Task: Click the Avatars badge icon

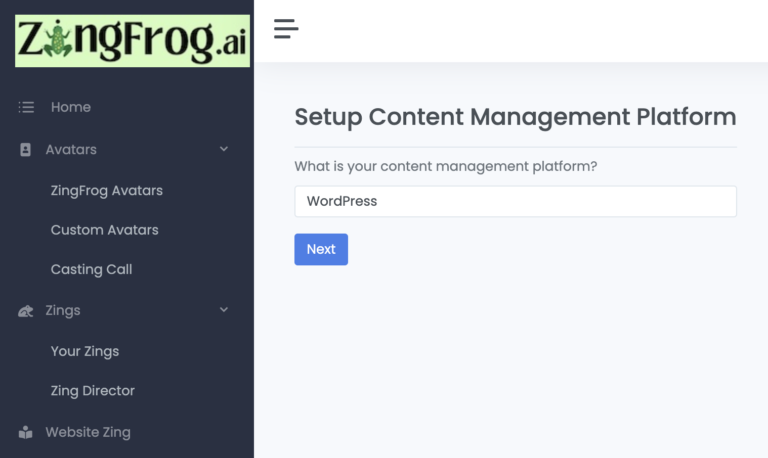Action: coord(25,150)
